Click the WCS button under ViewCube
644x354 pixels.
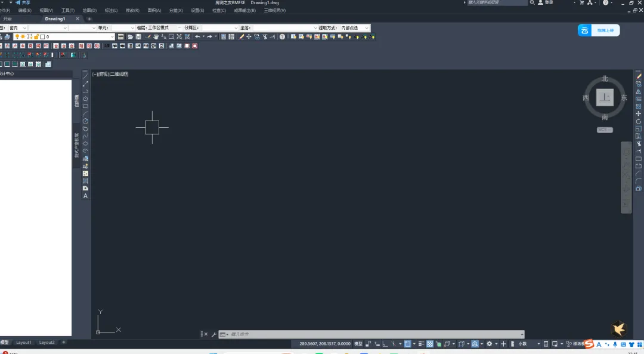click(605, 130)
